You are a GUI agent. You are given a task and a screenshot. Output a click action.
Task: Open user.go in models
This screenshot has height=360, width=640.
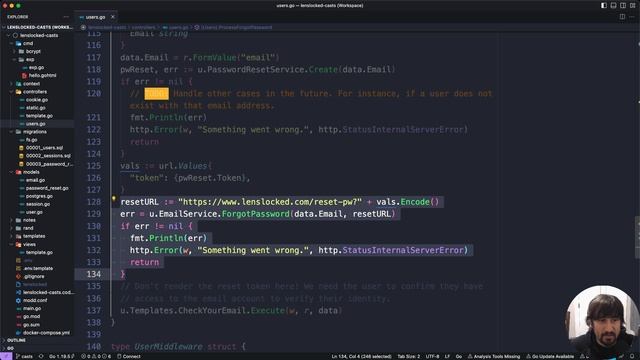tap(34, 212)
